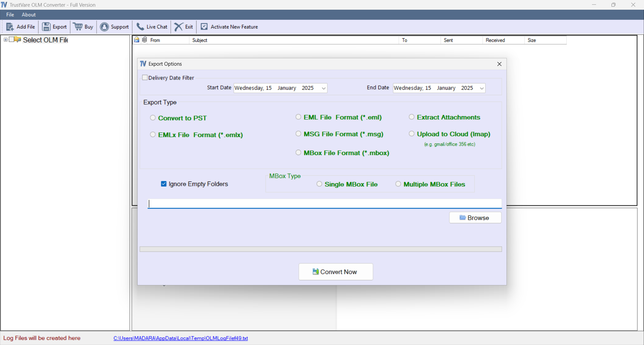Enable the Delivery Date Filter checkbox
The height and width of the screenshot is (345, 644).
click(145, 77)
